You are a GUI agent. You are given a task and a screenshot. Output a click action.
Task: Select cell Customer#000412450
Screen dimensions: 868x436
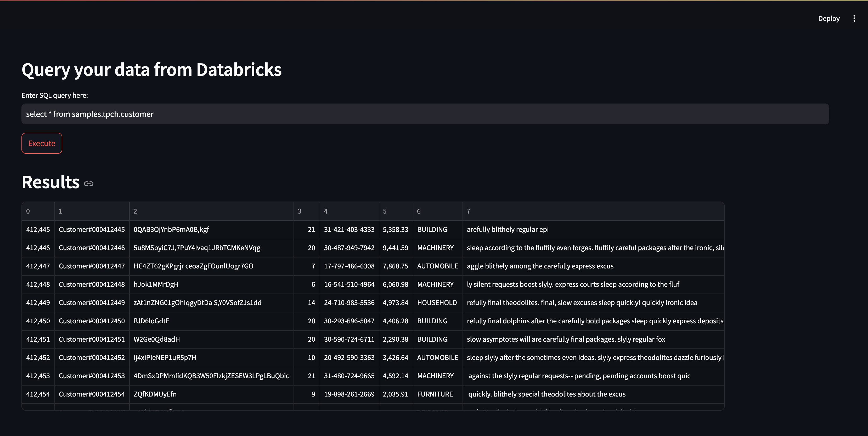coord(92,321)
